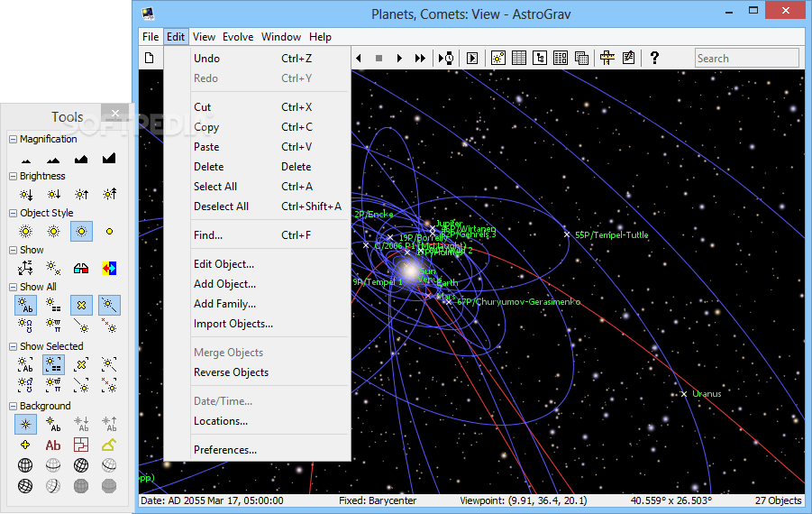Click the yellow constellation figure icon
The image size is (812, 514).
pos(109,445)
